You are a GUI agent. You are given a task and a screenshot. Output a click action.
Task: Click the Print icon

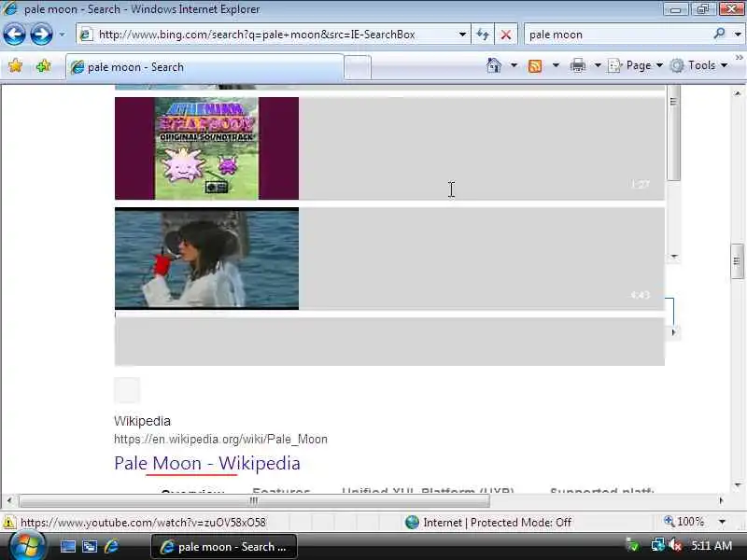click(x=577, y=65)
